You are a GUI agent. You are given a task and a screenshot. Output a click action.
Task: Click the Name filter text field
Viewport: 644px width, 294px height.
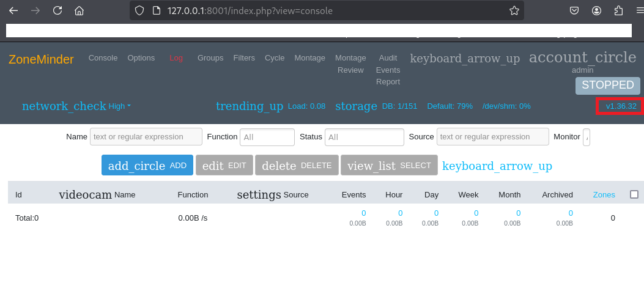pyautogui.click(x=146, y=137)
